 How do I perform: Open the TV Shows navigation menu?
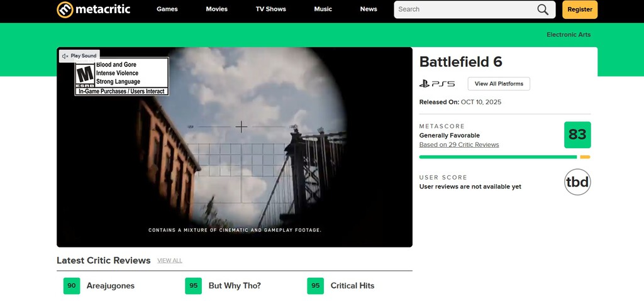point(270,9)
